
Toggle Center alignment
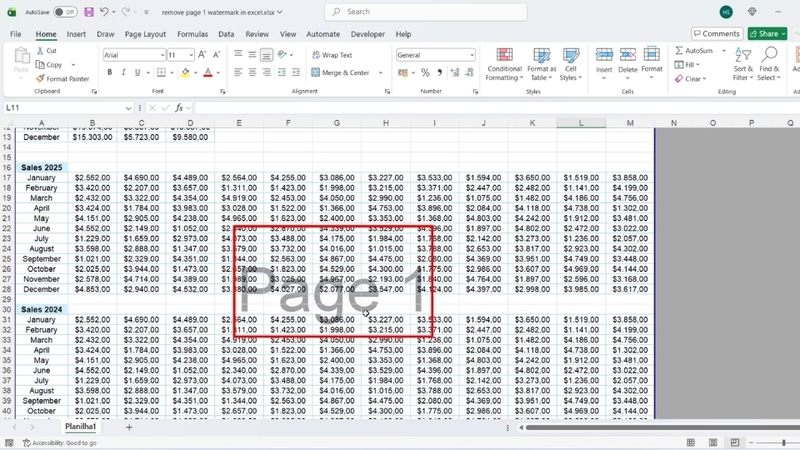point(252,72)
